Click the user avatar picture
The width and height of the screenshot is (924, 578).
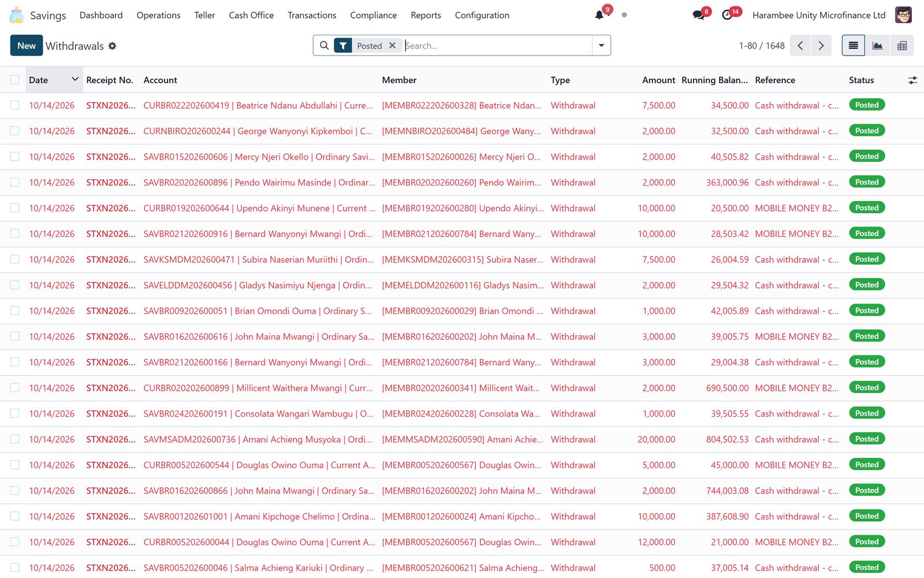903,15
